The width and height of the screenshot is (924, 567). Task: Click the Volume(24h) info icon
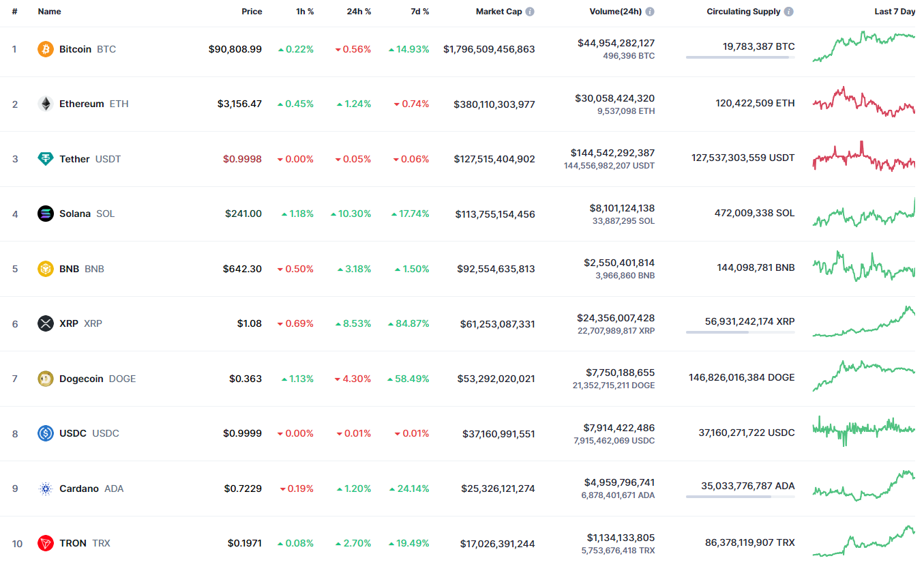650,12
